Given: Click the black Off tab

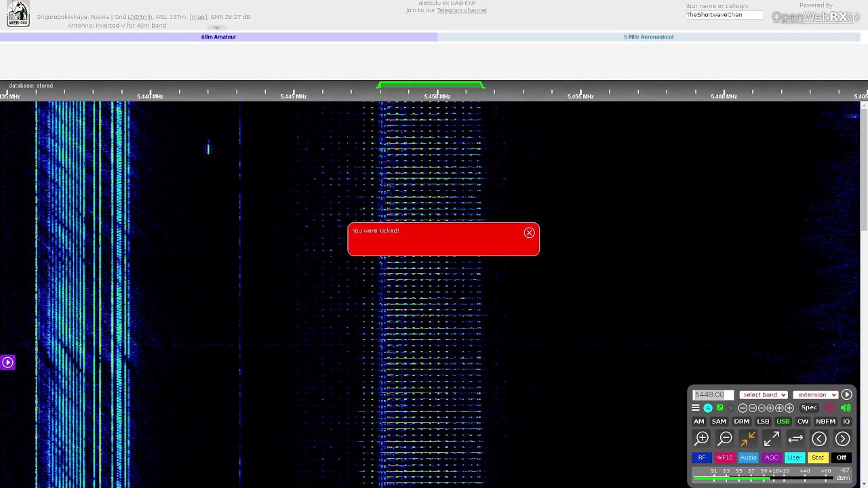Looking at the screenshot, I should 841,457.
